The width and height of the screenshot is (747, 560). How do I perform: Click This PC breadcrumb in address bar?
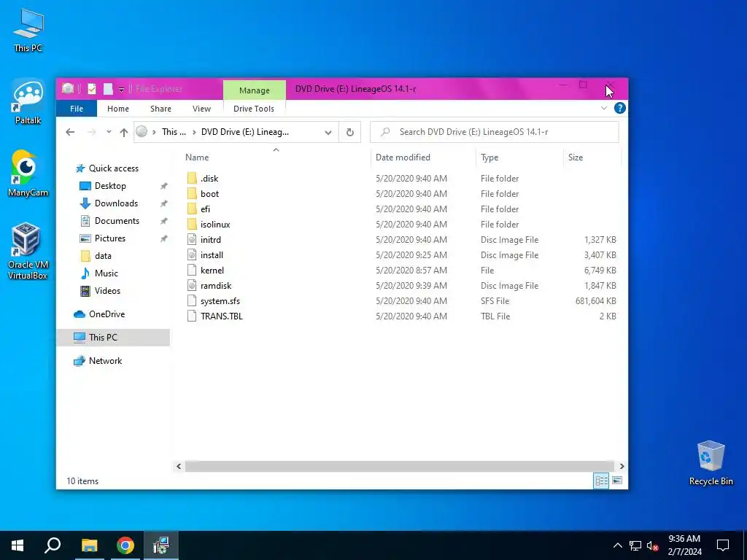point(174,132)
